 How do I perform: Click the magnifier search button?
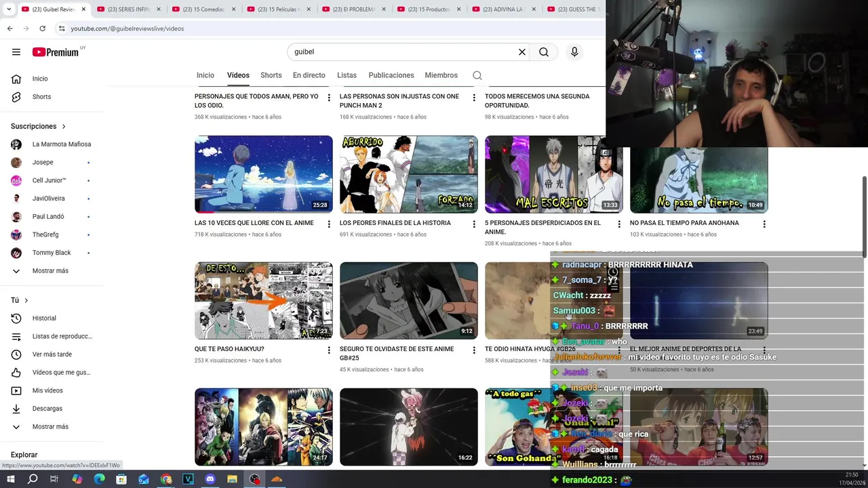tap(544, 52)
